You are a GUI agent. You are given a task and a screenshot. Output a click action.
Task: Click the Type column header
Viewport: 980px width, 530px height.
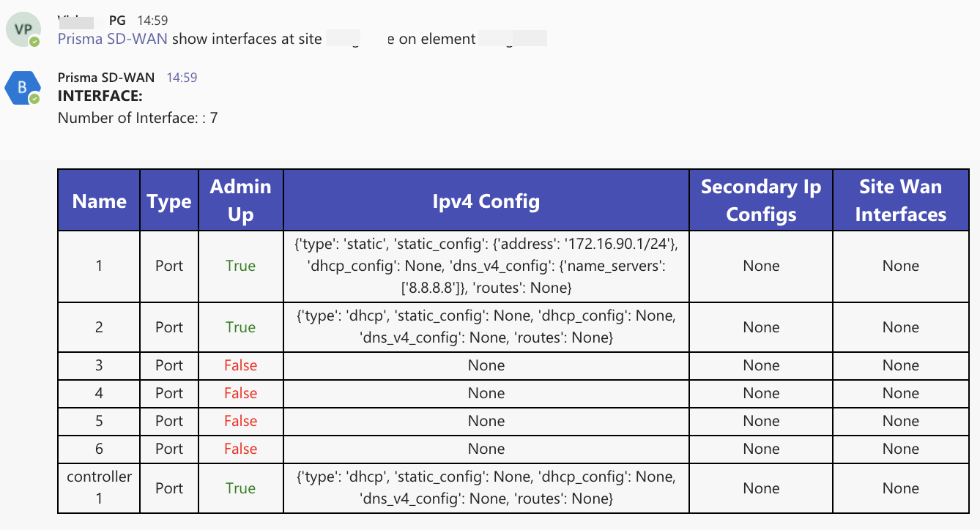[x=169, y=201]
